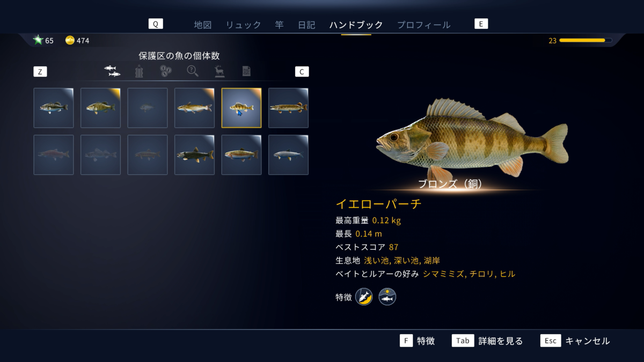Open the 日記 tab
644x362 pixels.
pos(306,25)
